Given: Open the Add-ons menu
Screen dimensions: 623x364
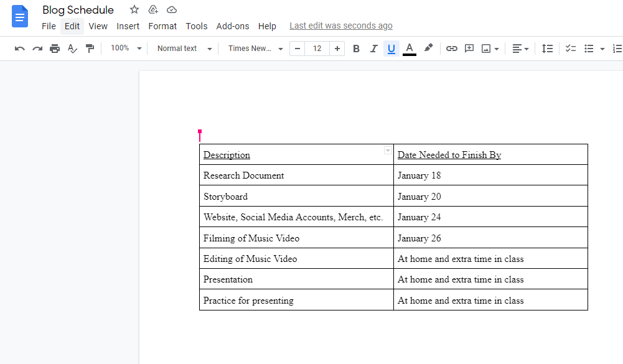Looking at the screenshot, I should pos(233,26).
